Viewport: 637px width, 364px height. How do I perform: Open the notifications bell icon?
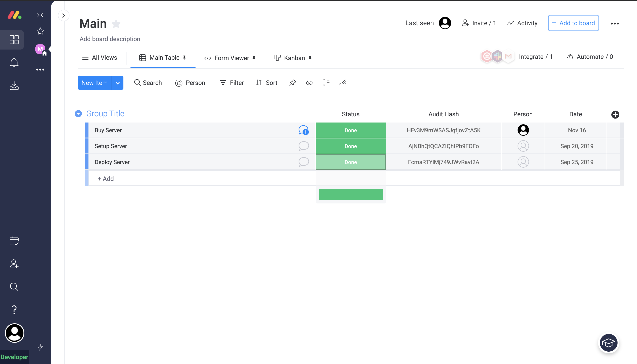14,63
